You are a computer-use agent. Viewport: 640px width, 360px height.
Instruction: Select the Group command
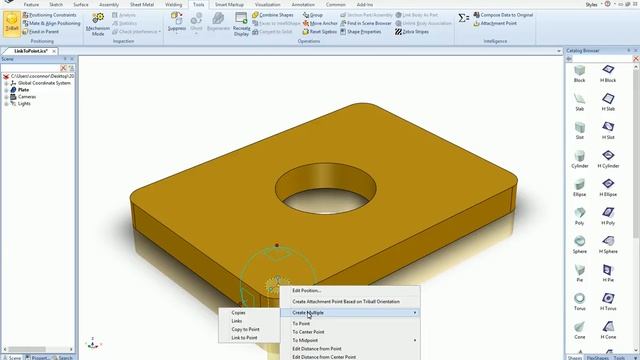(x=313, y=15)
